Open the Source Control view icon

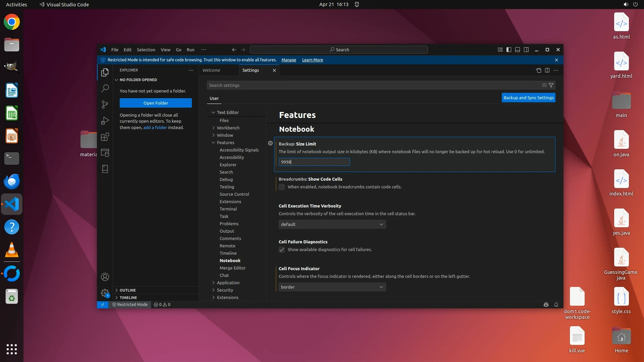click(105, 105)
